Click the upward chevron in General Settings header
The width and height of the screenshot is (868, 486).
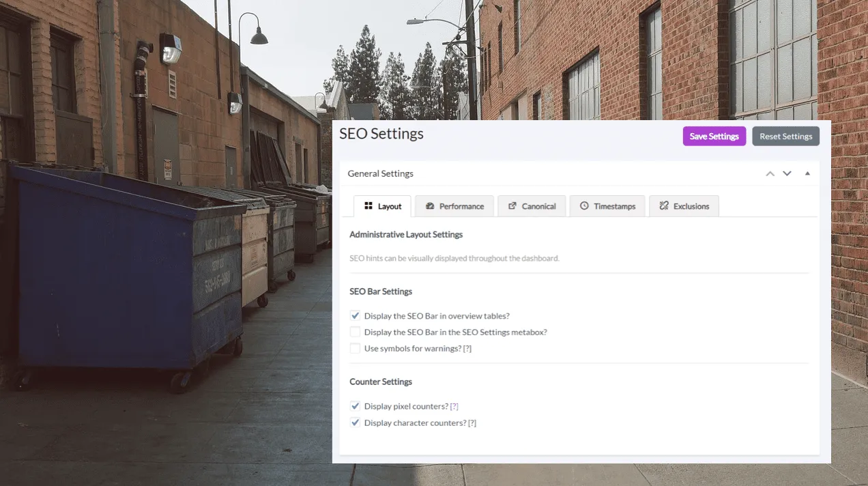770,173
